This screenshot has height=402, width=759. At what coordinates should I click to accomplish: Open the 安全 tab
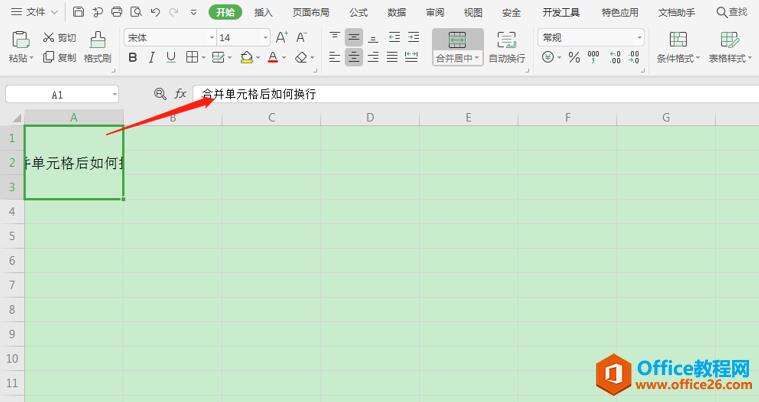click(x=511, y=12)
